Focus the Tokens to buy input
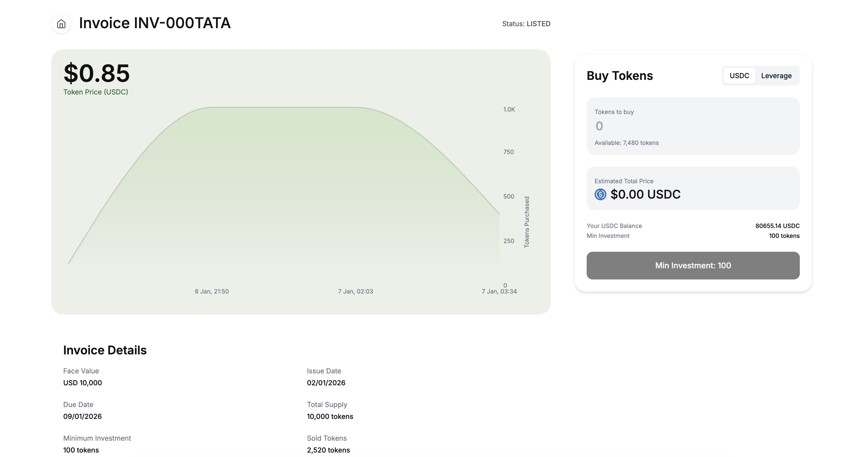 (693, 126)
